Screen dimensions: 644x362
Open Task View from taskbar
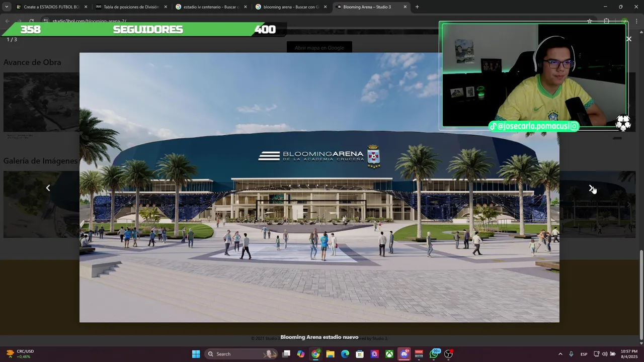click(286, 354)
